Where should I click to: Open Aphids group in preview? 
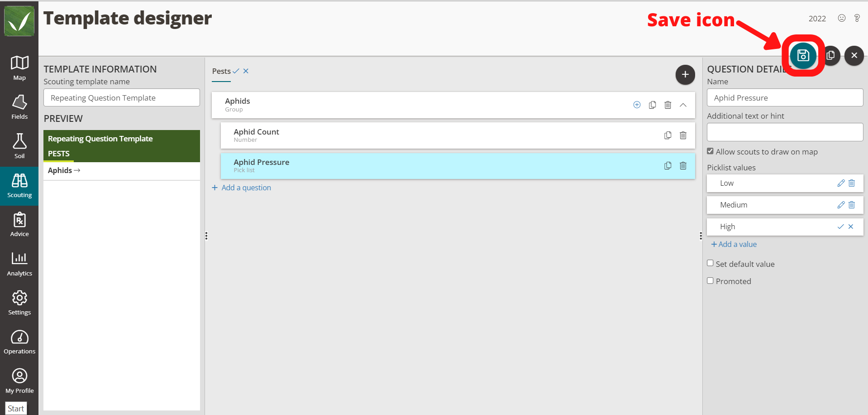64,170
